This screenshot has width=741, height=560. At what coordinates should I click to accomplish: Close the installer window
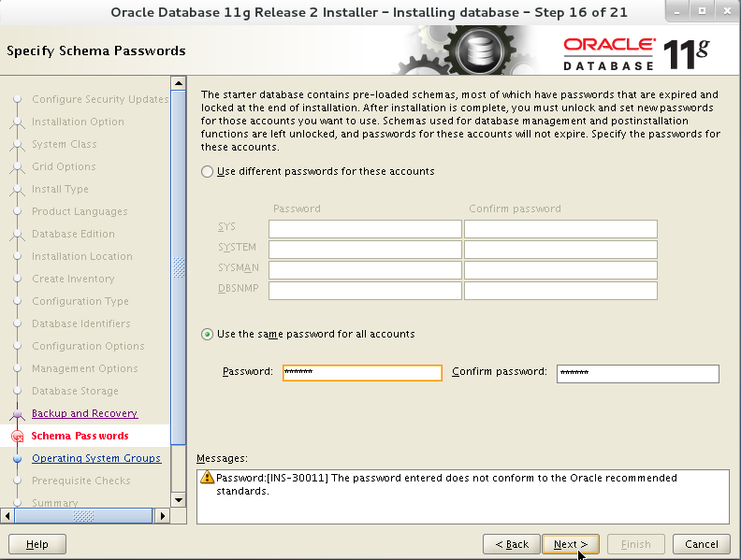tap(727, 11)
